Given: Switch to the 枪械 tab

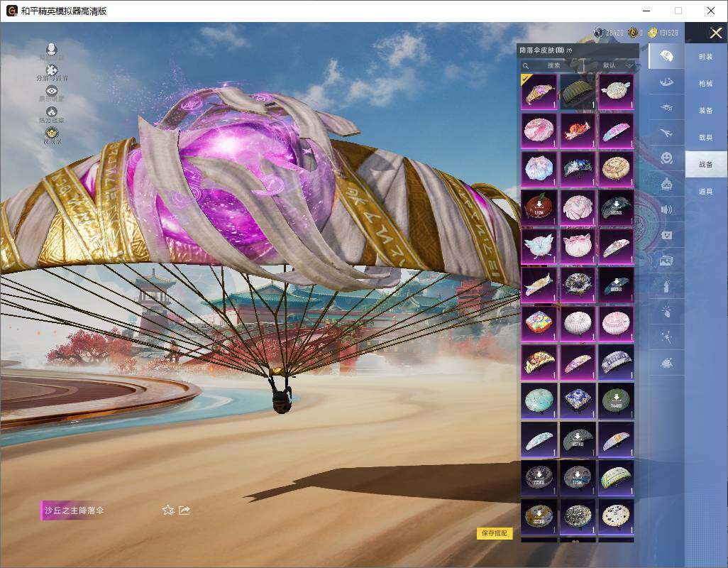Looking at the screenshot, I should 706,84.
